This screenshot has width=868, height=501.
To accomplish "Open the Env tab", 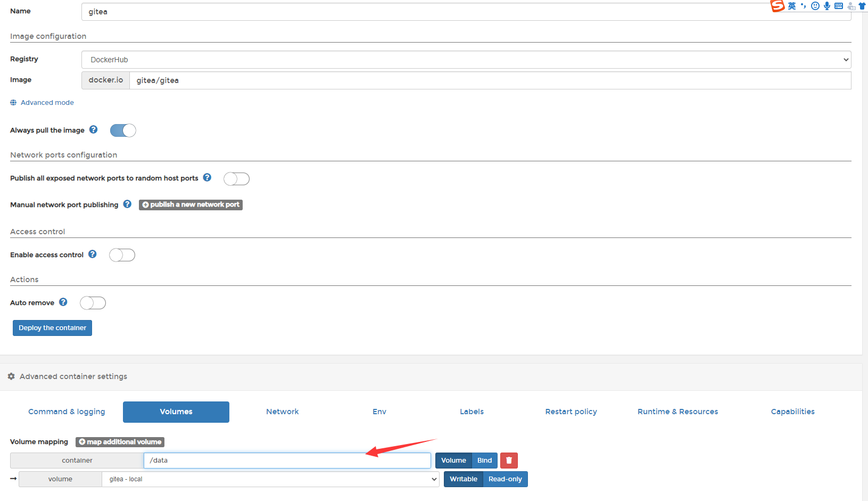I will (379, 412).
